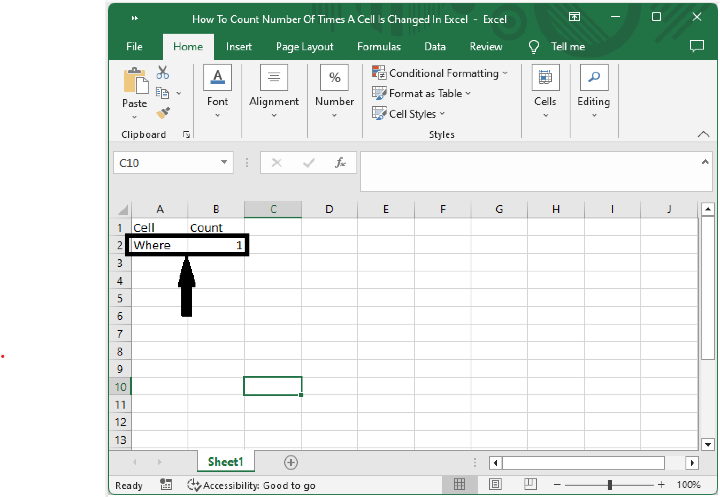The height and width of the screenshot is (497, 720).
Task: Click the Cut scissors icon
Action: (163, 73)
